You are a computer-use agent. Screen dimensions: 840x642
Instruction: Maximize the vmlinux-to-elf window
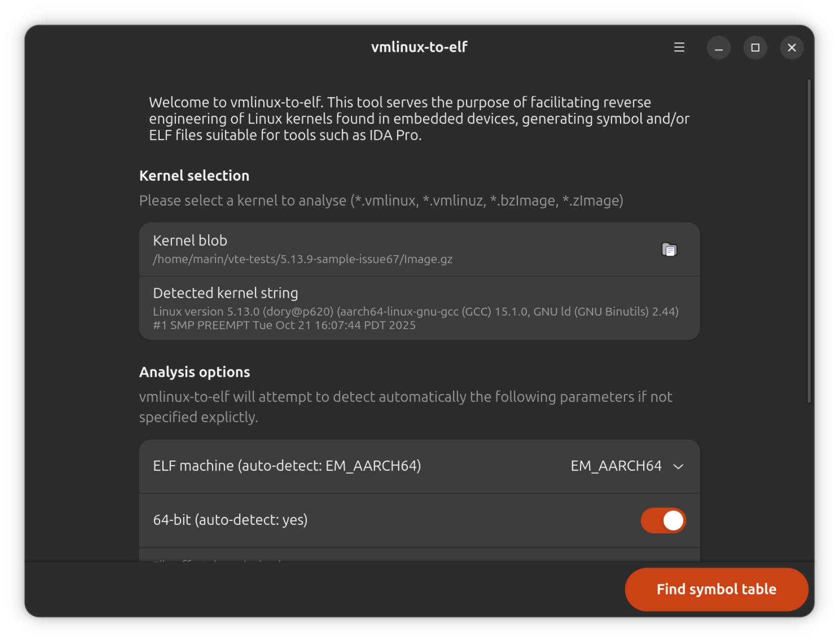point(755,47)
